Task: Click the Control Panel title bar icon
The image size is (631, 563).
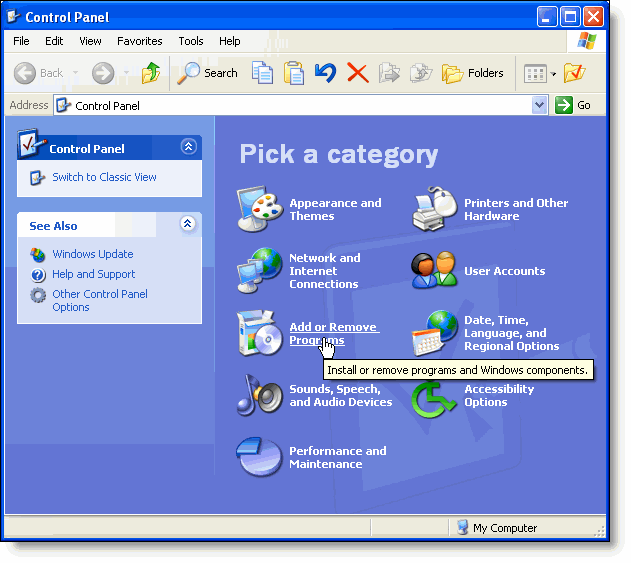Action: pos(14,16)
